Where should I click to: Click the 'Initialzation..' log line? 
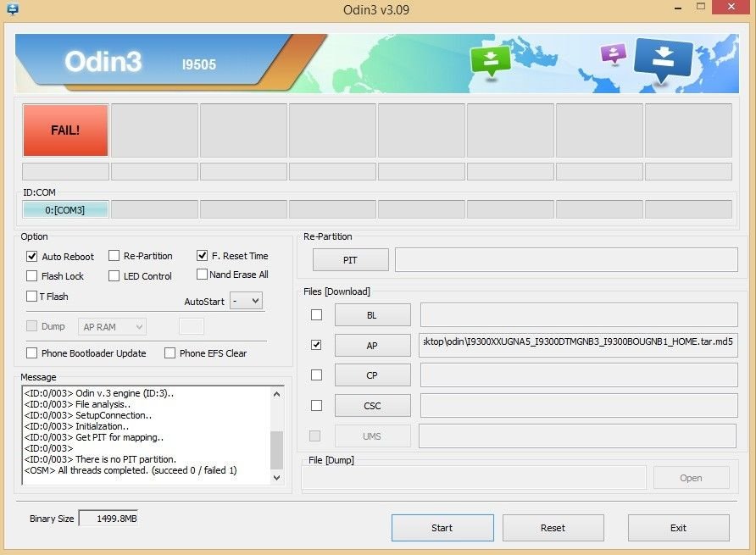76,426
